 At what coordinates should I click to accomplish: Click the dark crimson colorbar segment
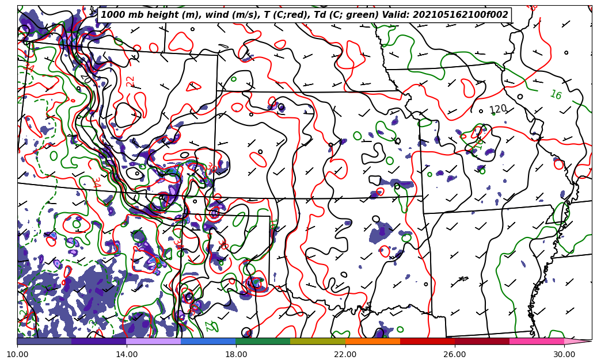(482, 341)
